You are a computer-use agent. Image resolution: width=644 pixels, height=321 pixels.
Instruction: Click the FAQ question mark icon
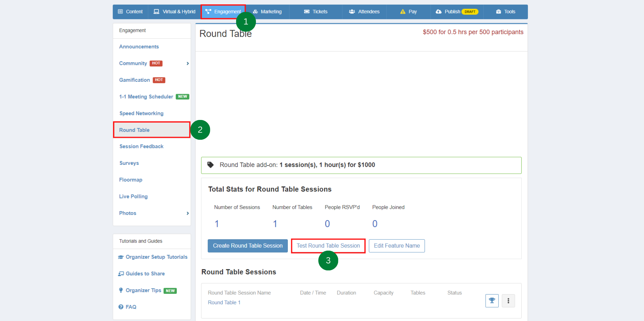121,307
